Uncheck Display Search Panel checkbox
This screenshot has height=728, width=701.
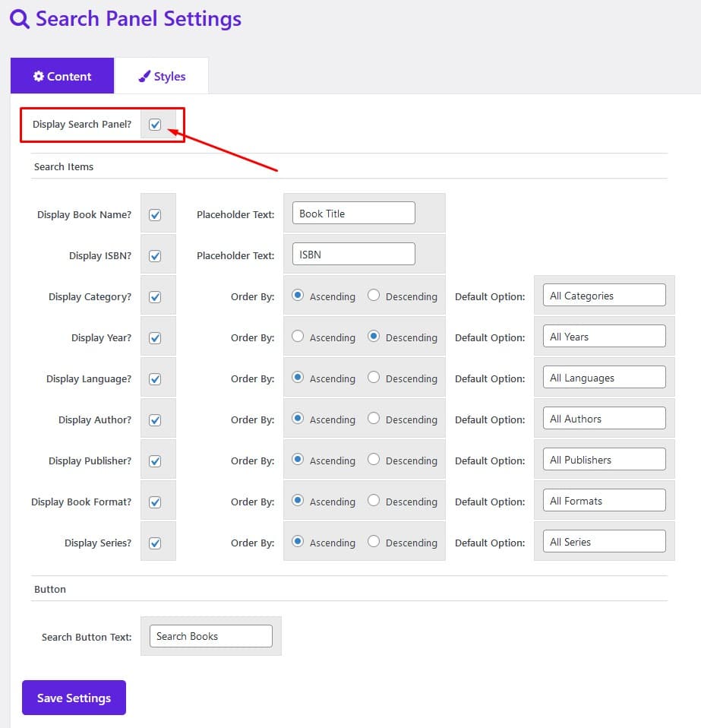[x=155, y=125]
